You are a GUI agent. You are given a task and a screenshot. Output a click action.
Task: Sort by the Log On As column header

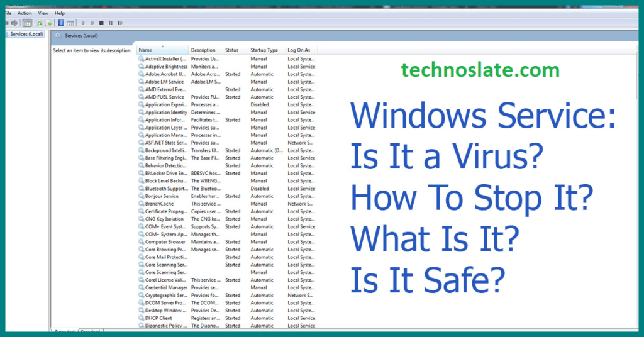click(x=301, y=50)
